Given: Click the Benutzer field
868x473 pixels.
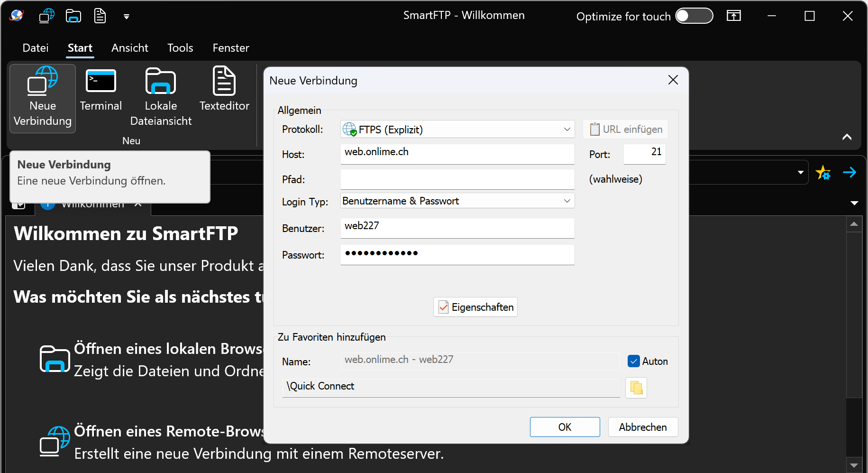Looking at the screenshot, I should coord(457,228).
